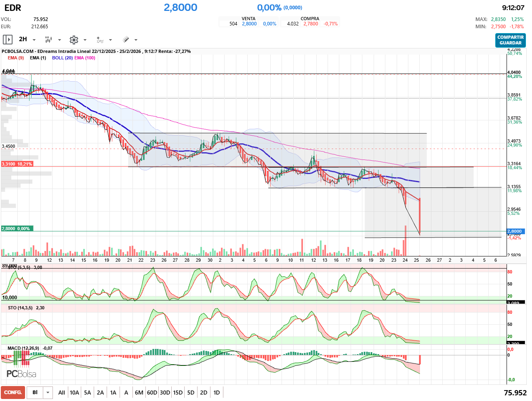Open drawing tools dropdown arrow
532x401 pixels.
coord(136,40)
